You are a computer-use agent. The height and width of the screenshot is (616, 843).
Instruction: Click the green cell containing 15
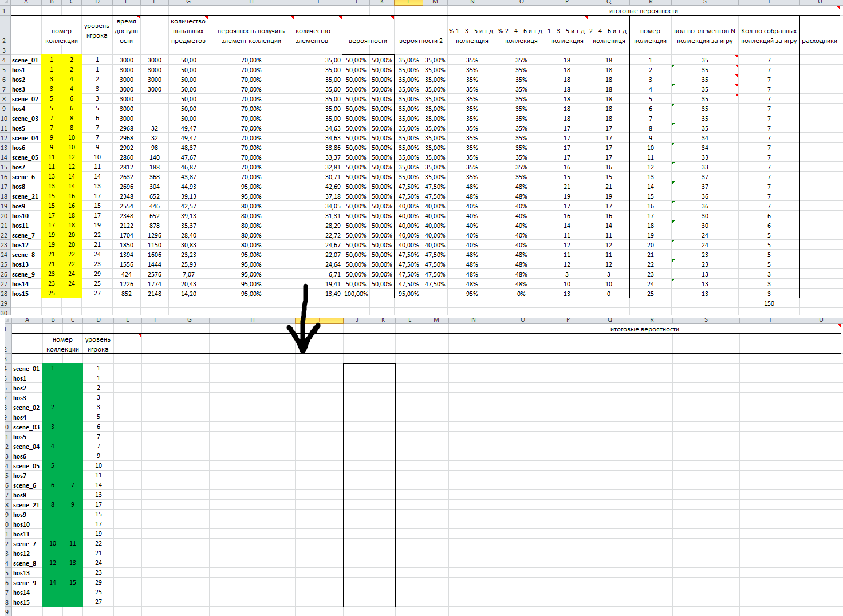(x=73, y=582)
